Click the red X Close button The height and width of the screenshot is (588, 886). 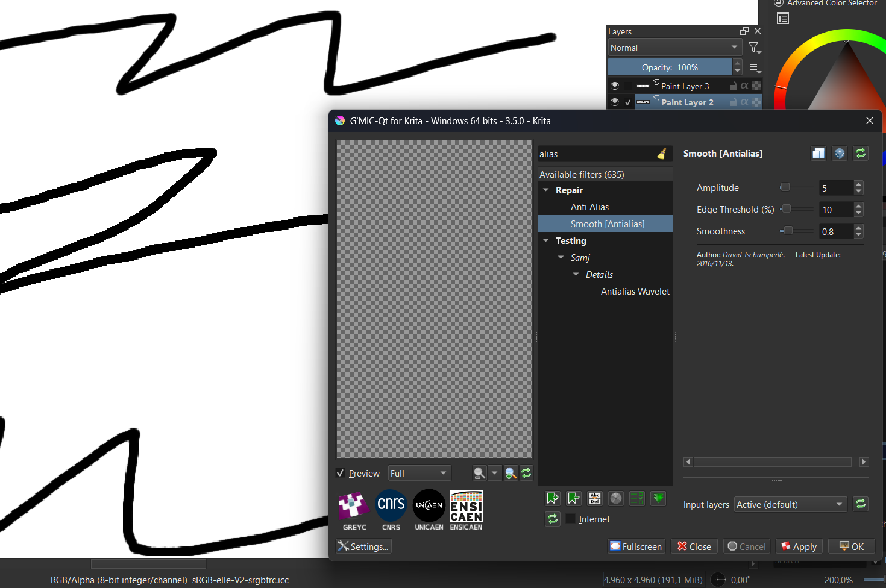point(694,546)
